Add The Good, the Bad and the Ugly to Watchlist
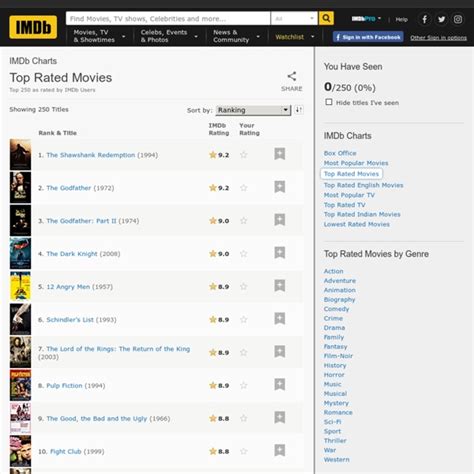Viewport: 474px width, 474px height. coord(280,417)
